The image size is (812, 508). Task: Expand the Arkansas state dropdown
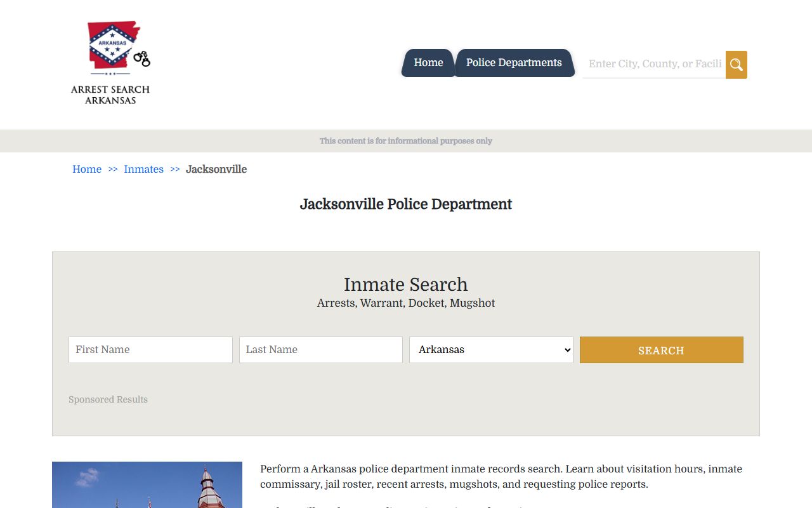[491, 350]
